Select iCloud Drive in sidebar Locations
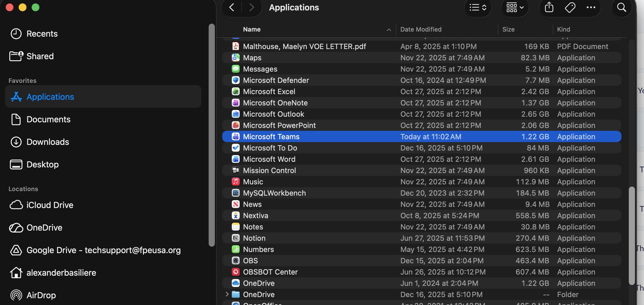 pyautogui.click(x=50, y=205)
